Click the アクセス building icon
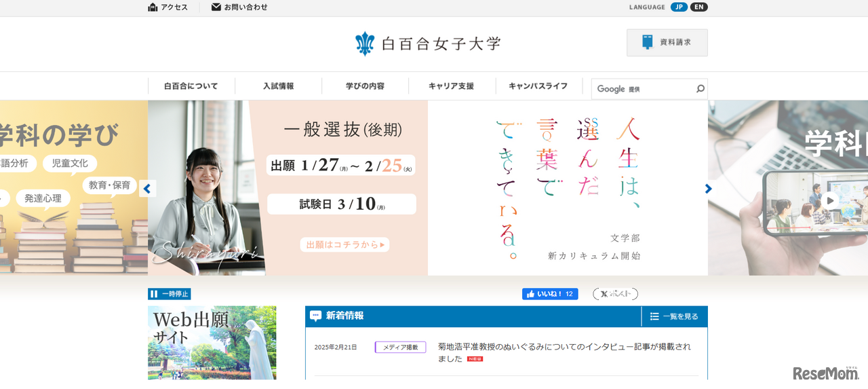868x389 pixels. [x=153, y=7]
